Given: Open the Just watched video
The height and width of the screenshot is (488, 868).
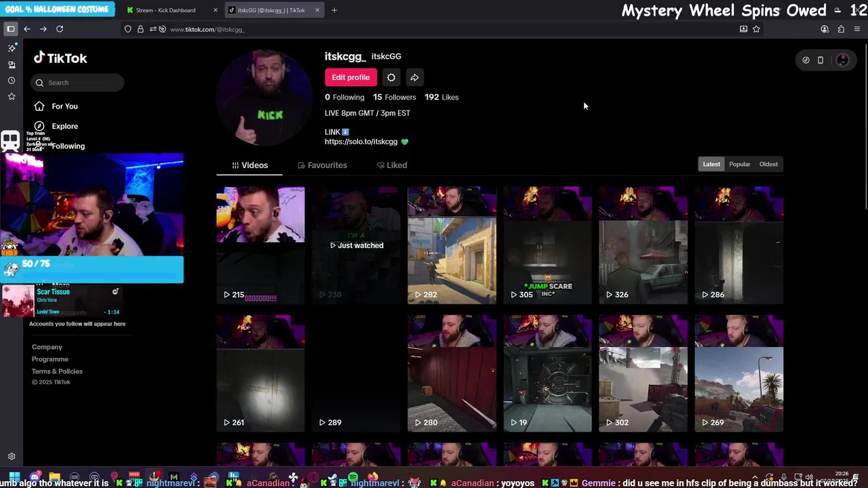Looking at the screenshot, I should click(x=356, y=245).
